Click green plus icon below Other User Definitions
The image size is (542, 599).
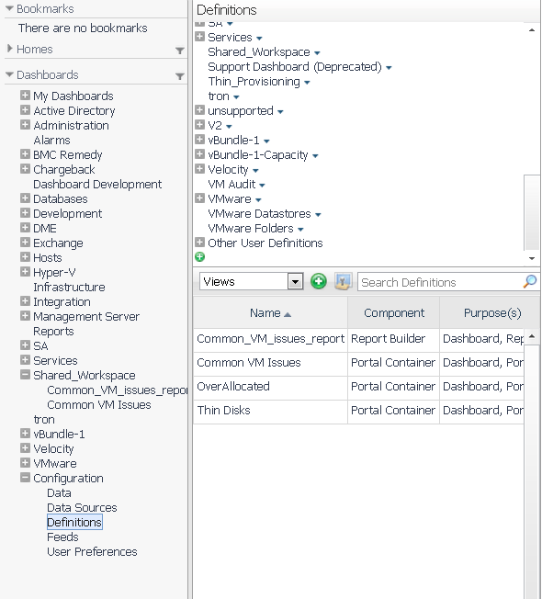tap(200, 257)
